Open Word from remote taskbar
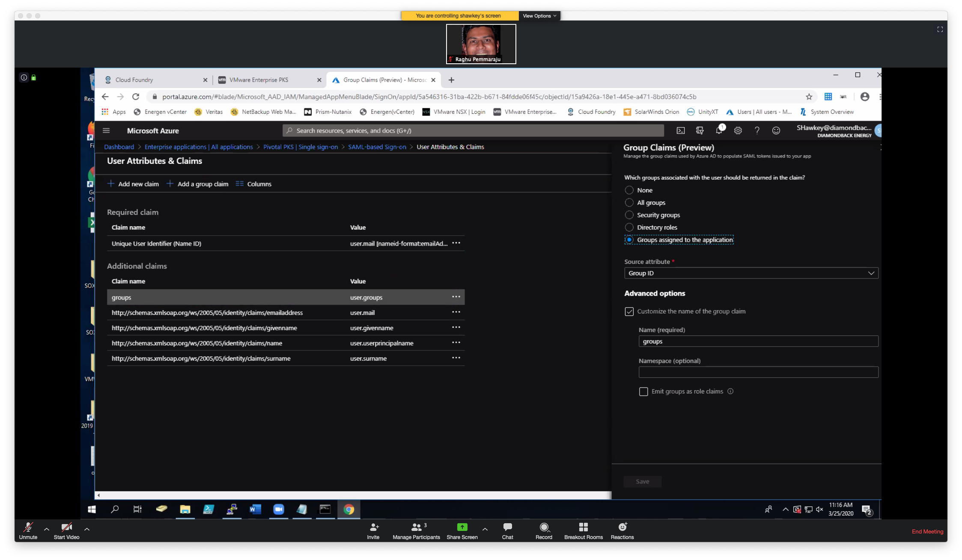 tap(255, 510)
